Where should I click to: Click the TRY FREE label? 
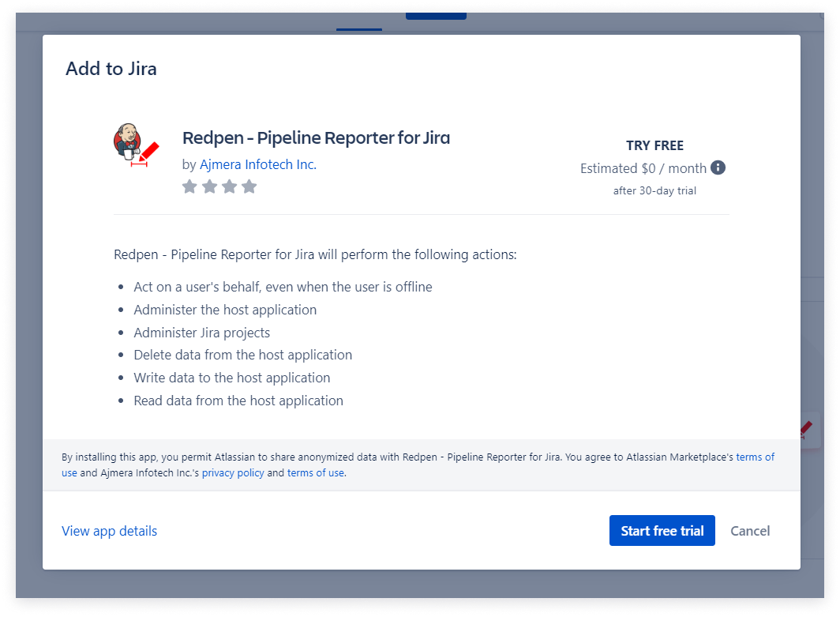click(654, 146)
